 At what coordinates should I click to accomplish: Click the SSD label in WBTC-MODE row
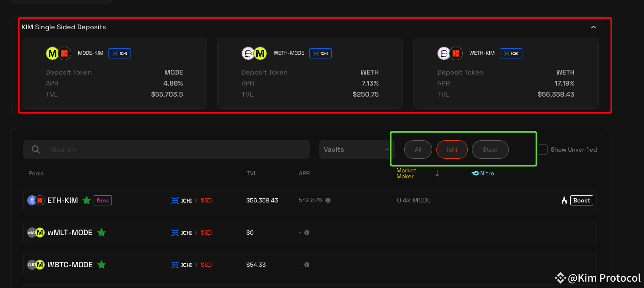206,265
